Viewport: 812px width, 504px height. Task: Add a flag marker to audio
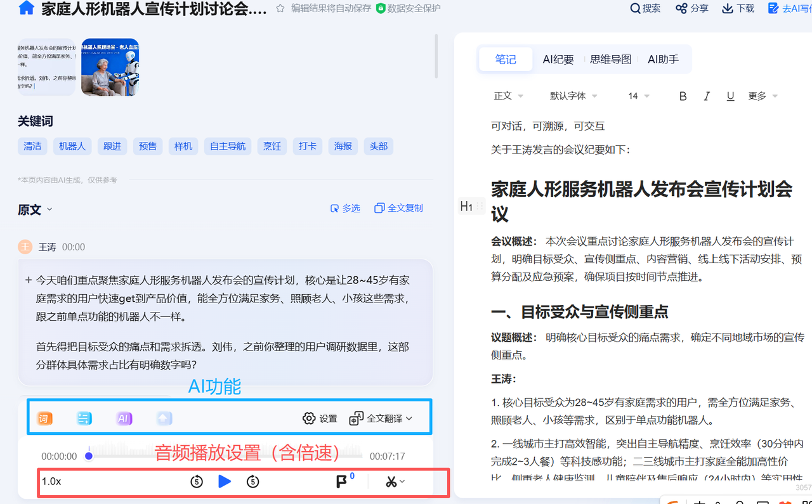(341, 482)
